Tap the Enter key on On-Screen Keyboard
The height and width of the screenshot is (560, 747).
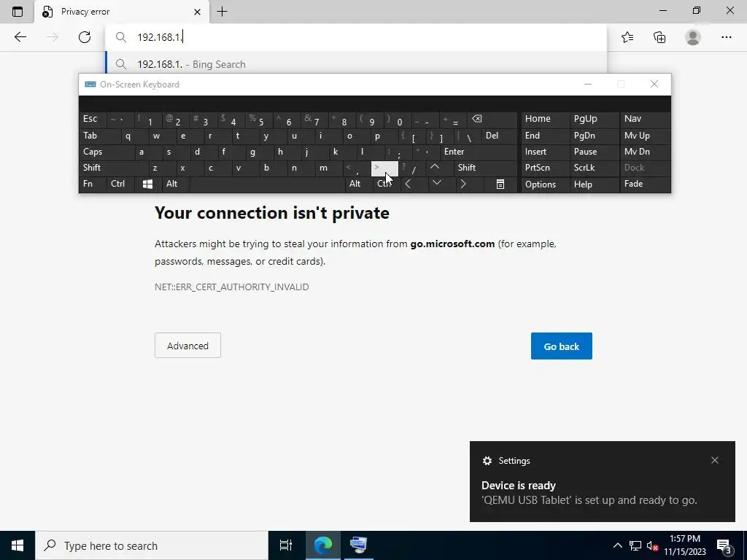[479, 152]
